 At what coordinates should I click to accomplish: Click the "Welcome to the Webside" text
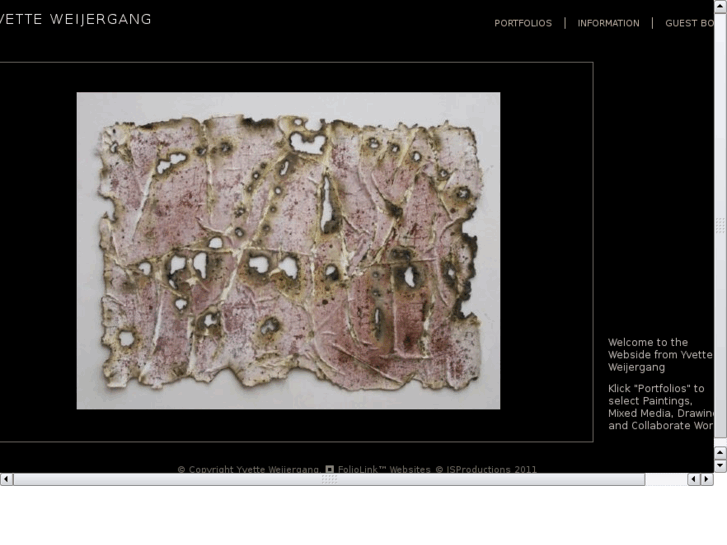(x=661, y=355)
